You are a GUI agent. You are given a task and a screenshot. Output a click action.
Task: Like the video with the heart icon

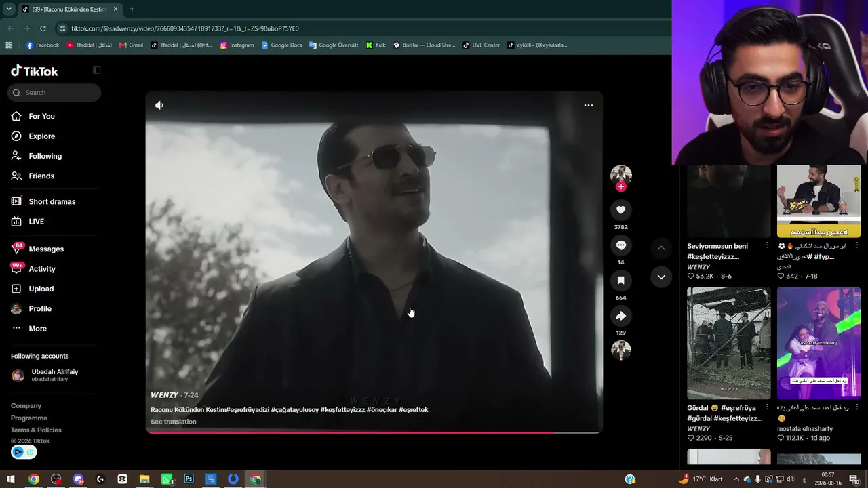620,210
